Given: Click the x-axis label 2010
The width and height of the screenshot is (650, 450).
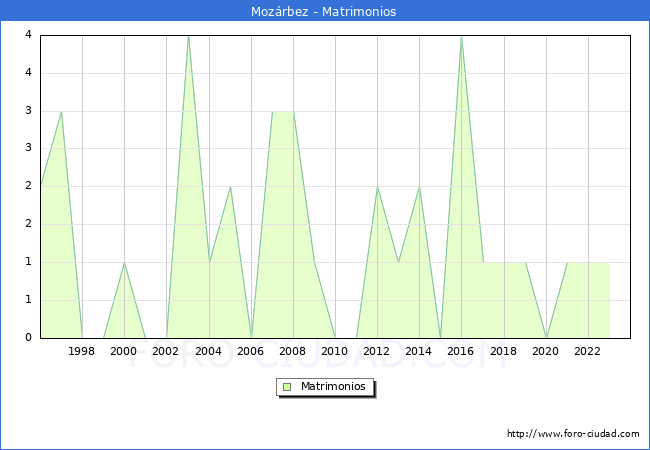Looking at the screenshot, I should tap(335, 351).
